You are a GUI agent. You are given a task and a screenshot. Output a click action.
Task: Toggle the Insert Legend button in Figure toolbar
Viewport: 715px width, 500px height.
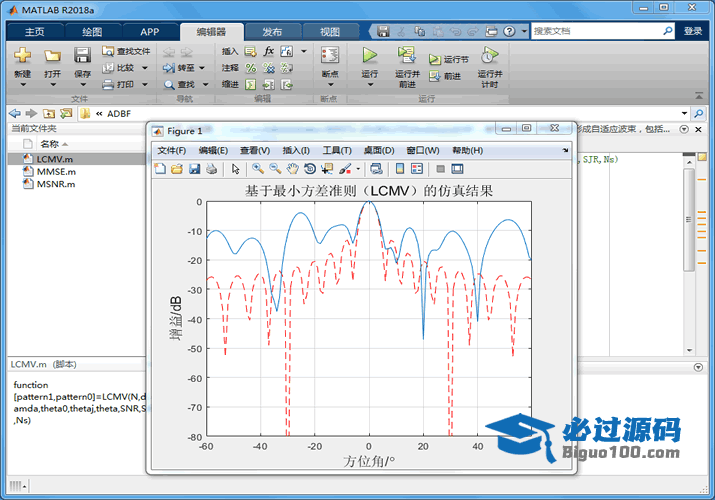(417, 169)
